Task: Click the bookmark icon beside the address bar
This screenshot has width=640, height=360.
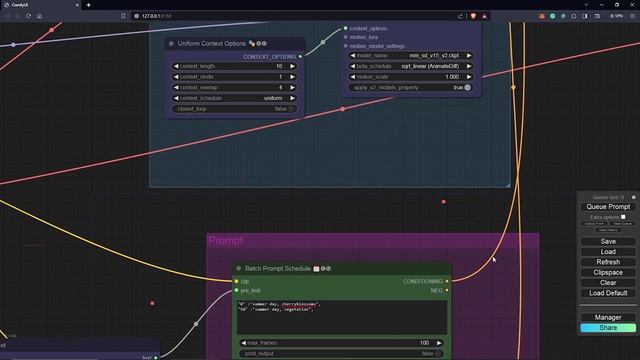Action: [123, 16]
